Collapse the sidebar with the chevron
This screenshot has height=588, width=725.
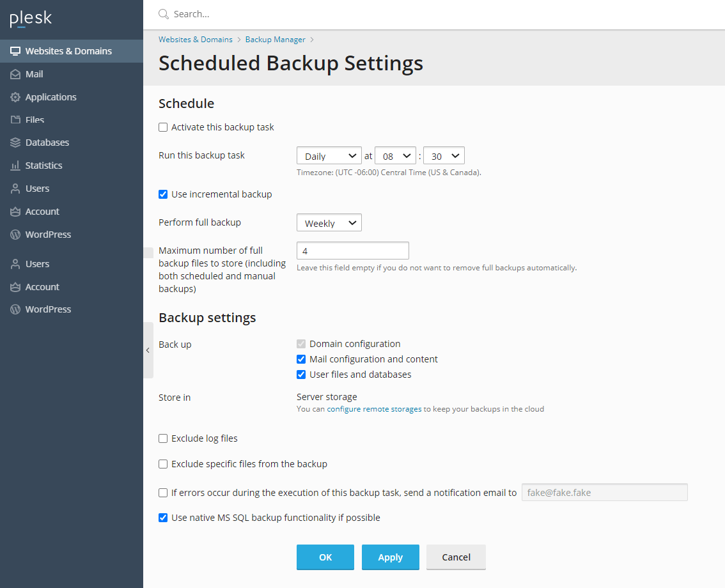[x=148, y=350]
